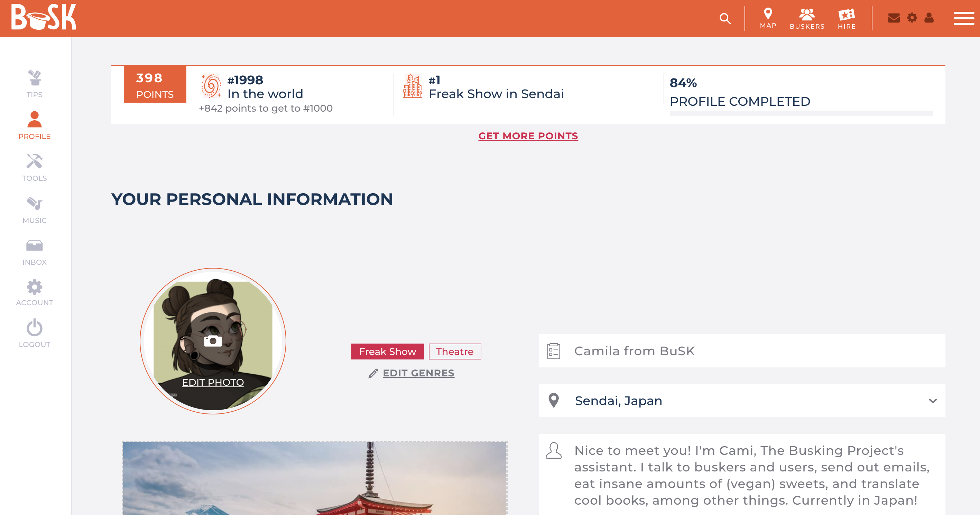This screenshot has width=980, height=515.
Task: Click the header gear settings icon
Action: pyautogui.click(x=912, y=18)
